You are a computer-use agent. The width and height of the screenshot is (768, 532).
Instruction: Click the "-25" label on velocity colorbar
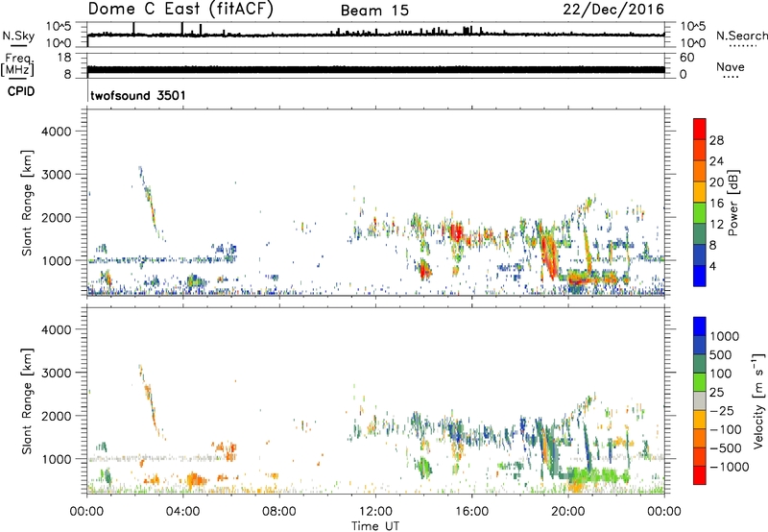pos(722,411)
